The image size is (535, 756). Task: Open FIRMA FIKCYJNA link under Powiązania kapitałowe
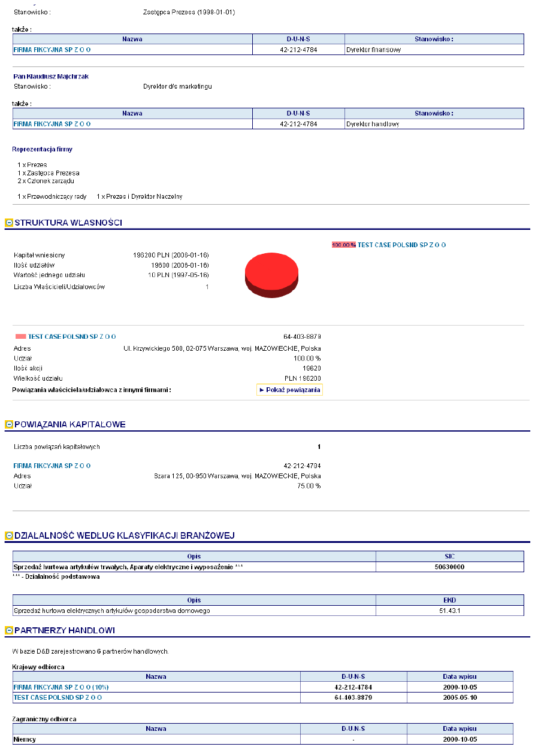52,465
